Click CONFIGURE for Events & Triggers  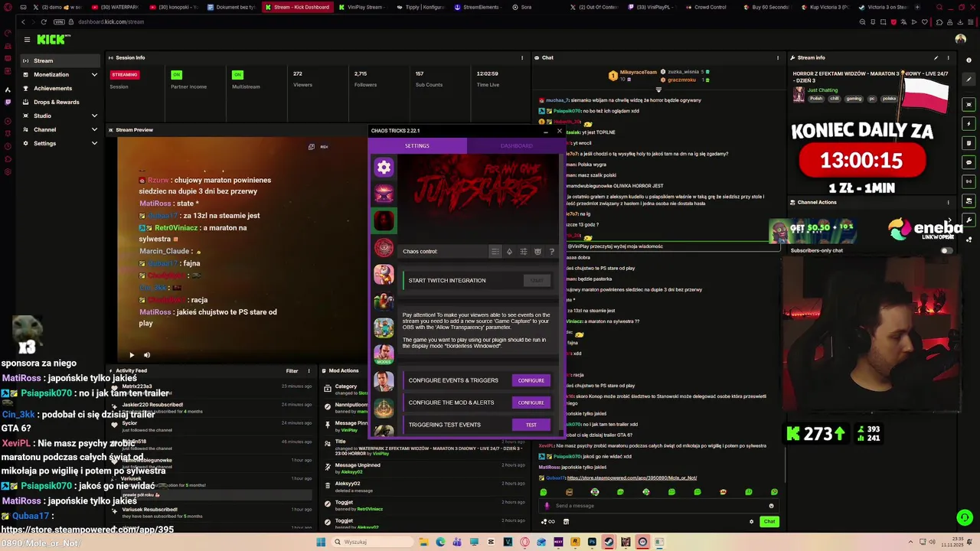click(x=531, y=380)
